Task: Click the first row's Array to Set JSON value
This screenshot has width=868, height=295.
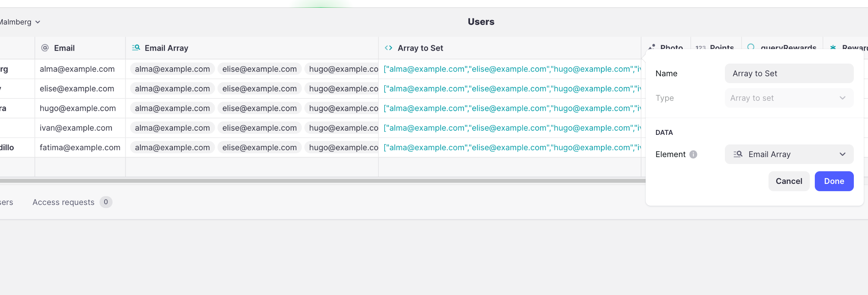Action: pos(511,69)
